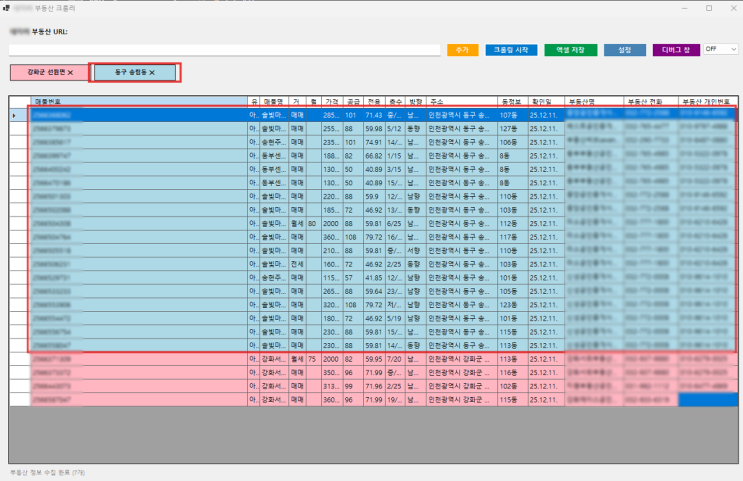This screenshot has width=743, height=481.
Task: Click the 공급 column header
Action: 353,101
